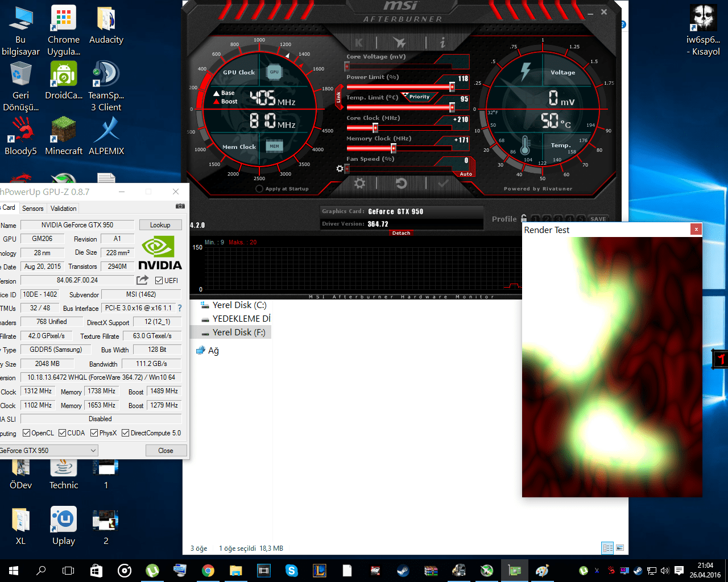Open Afterburner settings with the gear icon
Image resolution: width=728 pixels, height=582 pixels.
coord(359,183)
